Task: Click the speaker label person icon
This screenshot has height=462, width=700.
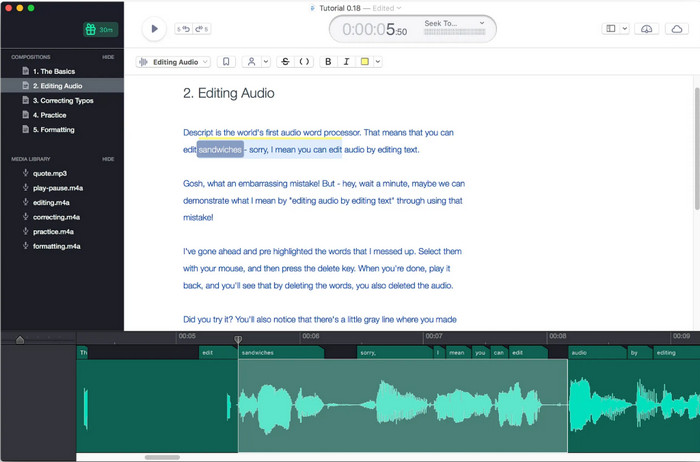Action: 251,62
